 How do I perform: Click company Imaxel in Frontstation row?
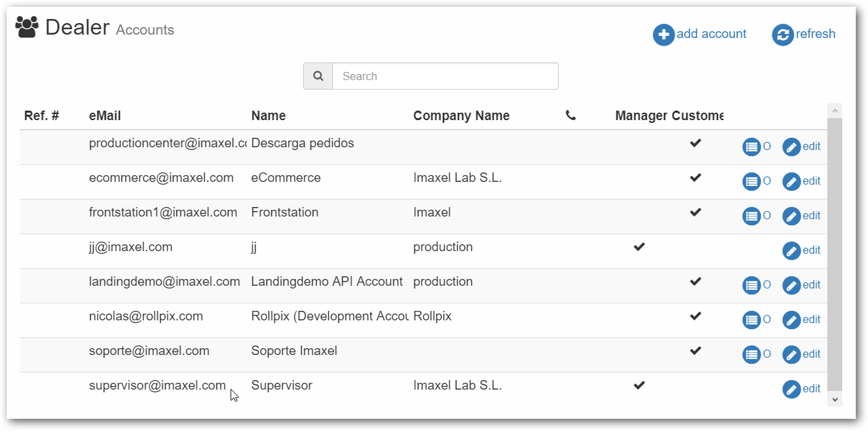(x=432, y=212)
